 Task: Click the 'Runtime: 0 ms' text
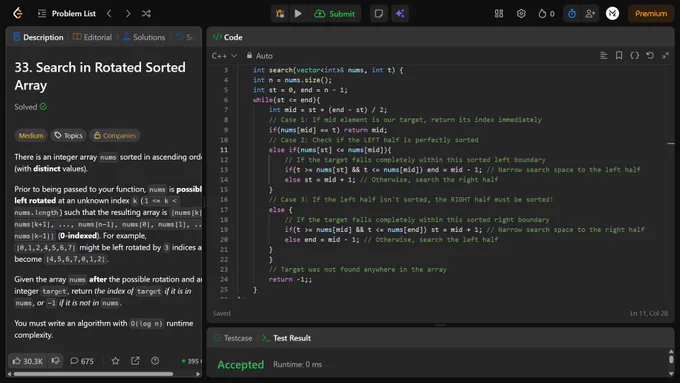pyautogui.click(x=298, y=364)
